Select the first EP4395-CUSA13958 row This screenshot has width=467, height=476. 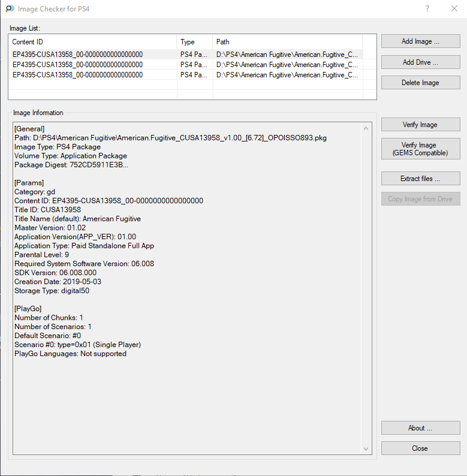(x=186, y=55)
